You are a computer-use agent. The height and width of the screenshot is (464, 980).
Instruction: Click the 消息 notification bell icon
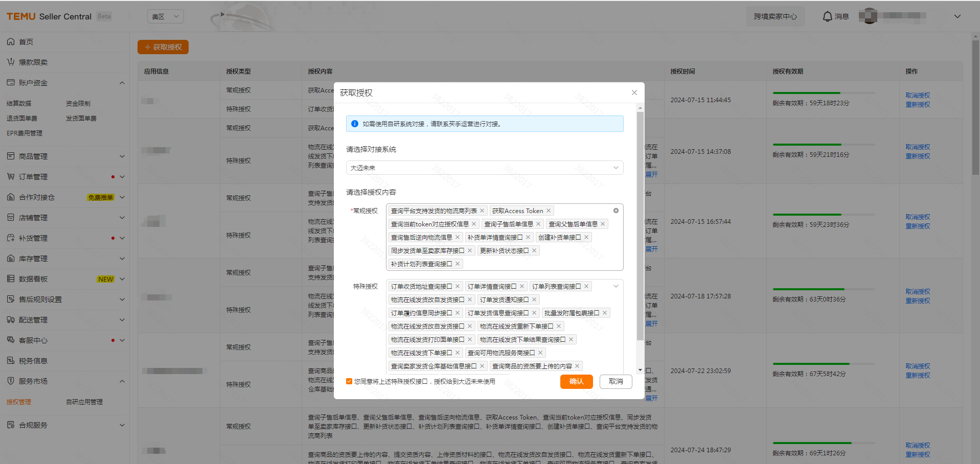[827, 17]
